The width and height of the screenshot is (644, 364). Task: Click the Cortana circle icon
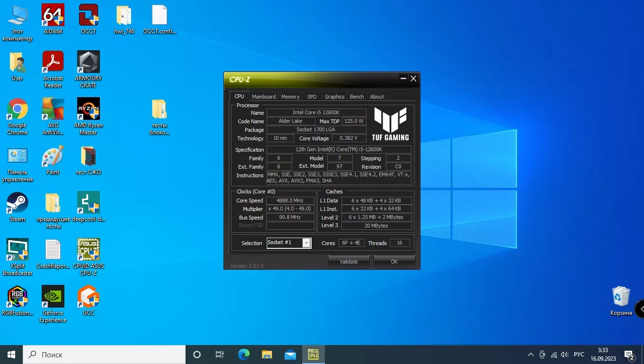coord(197,355)
